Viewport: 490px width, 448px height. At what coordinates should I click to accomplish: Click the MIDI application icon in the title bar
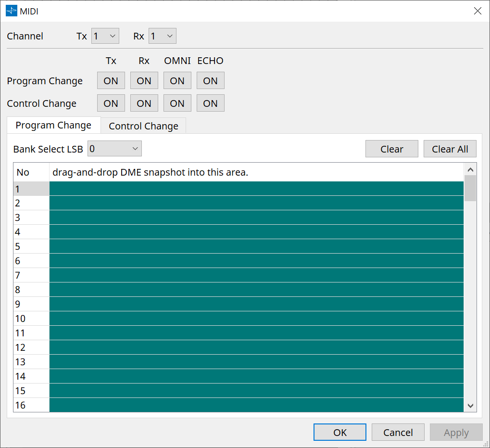tap(11, 11)
